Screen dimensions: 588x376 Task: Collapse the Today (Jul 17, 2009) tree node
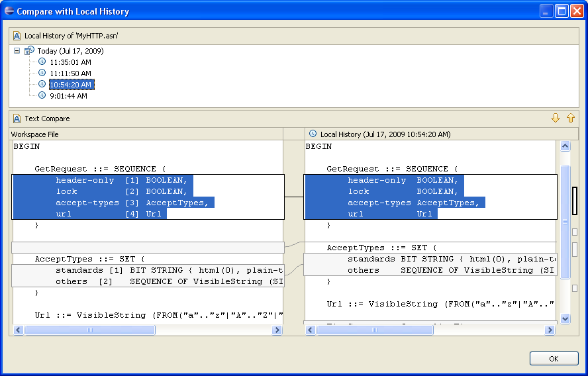coord(17,51)
